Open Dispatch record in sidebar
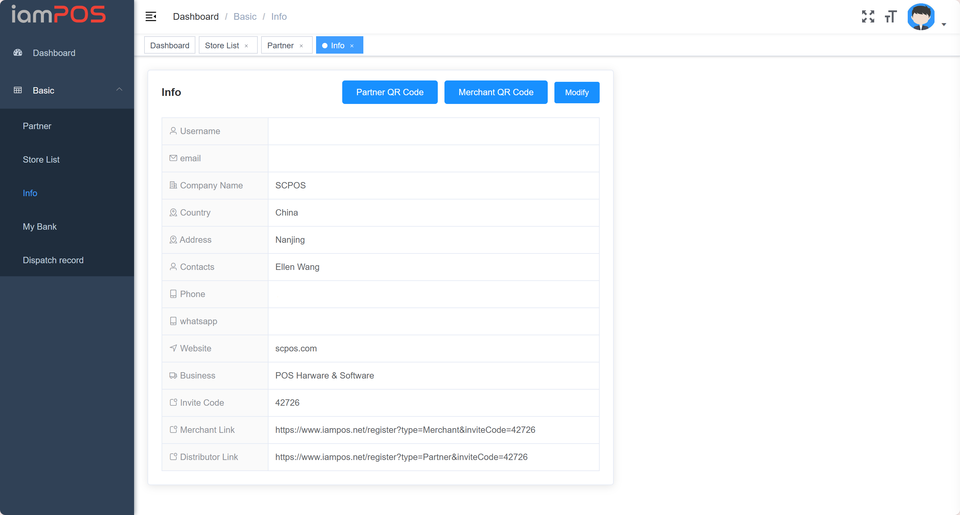This screenshot has height=515, width=960. 53,260
